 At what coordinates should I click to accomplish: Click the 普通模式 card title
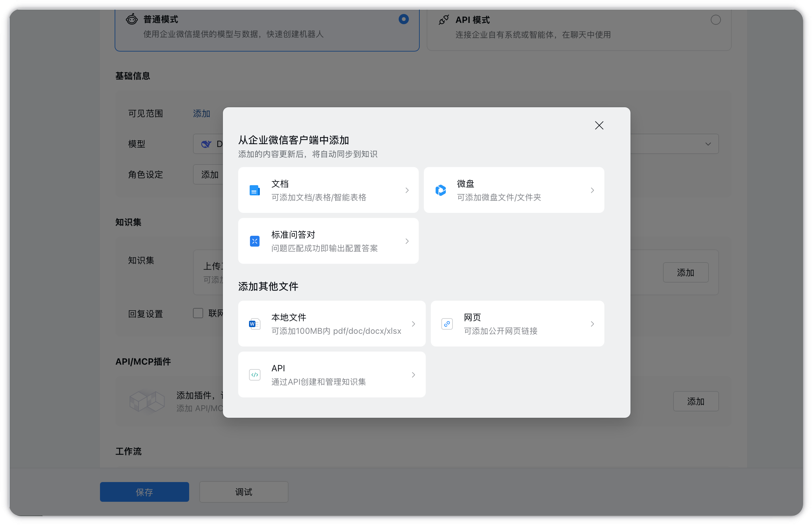(x=160, y=19)
